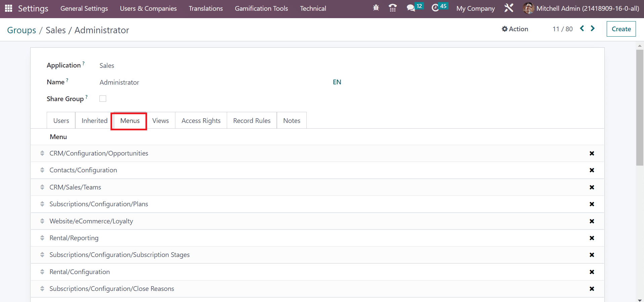Open Mitchell Admin user menu
644x302 pixels.
tap(581, 8)
